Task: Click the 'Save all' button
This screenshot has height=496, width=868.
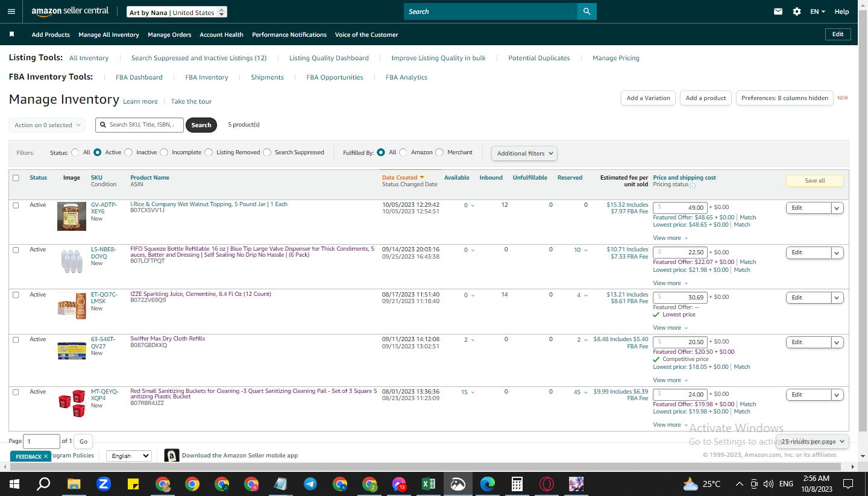Action: 814,181
